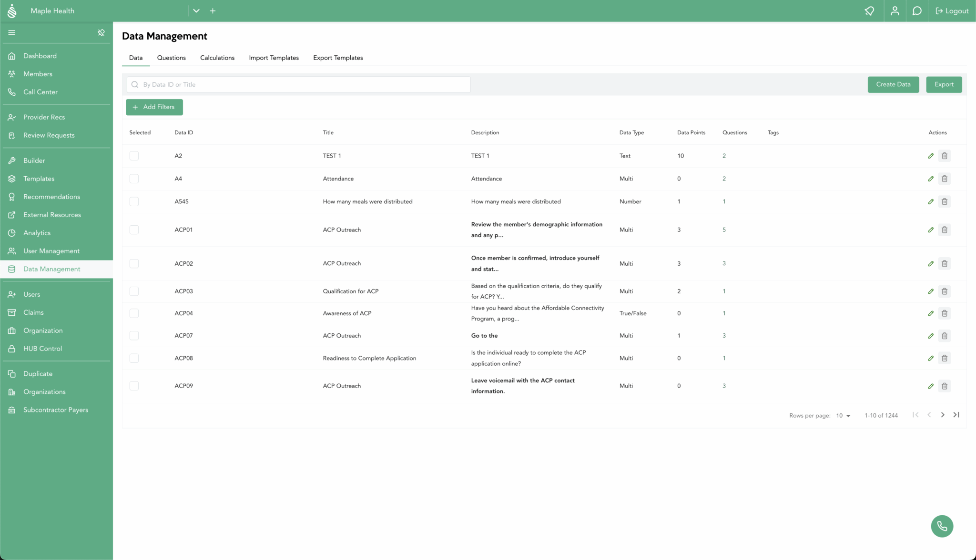Unpin the sidebar using the pin icon

pyautogui.click(x=101, y=32)
